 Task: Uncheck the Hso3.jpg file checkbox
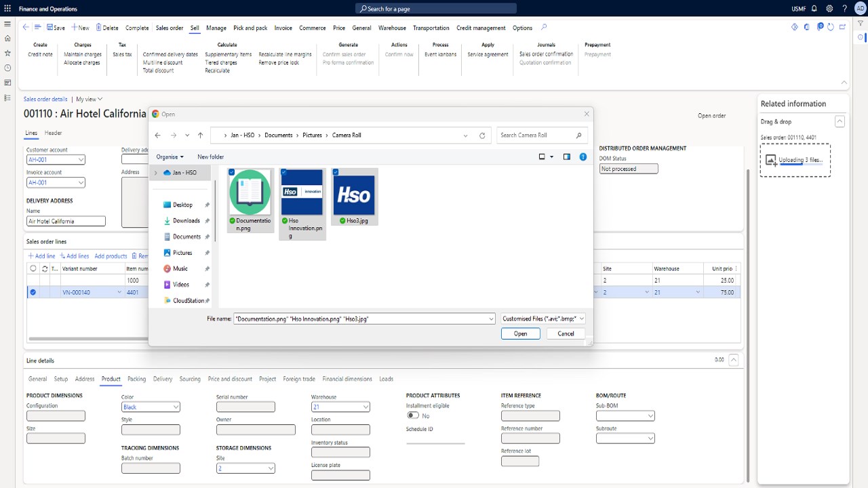click(x=335, y=172)
